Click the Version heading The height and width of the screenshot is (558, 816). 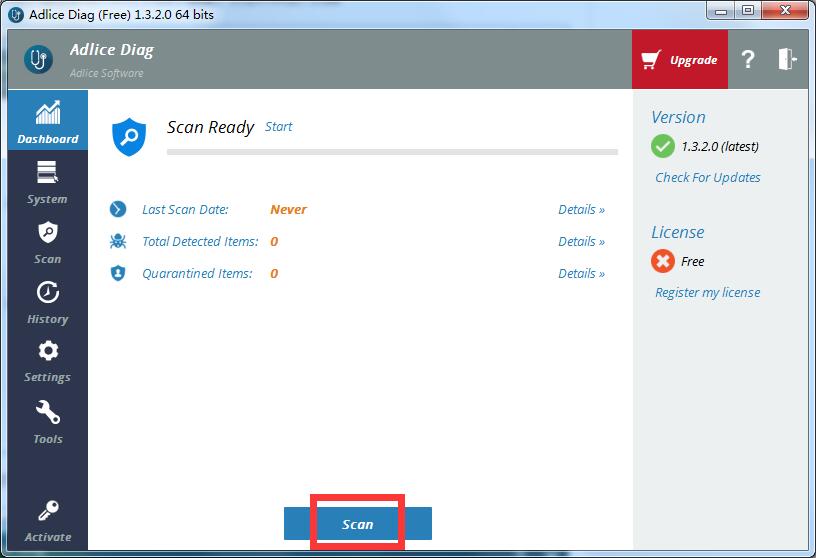tap(678, 117)
